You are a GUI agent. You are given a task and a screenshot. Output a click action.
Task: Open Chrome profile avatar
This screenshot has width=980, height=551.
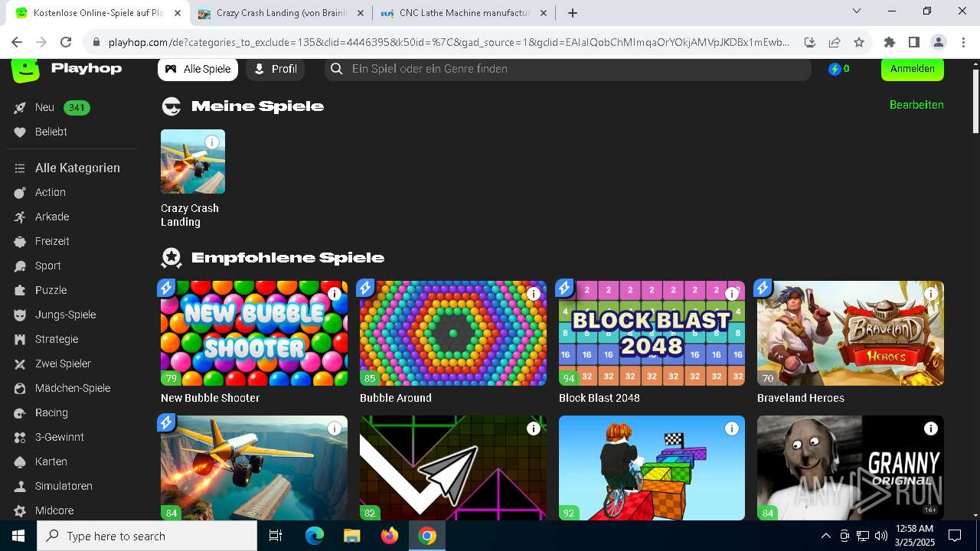click(938, 43)
